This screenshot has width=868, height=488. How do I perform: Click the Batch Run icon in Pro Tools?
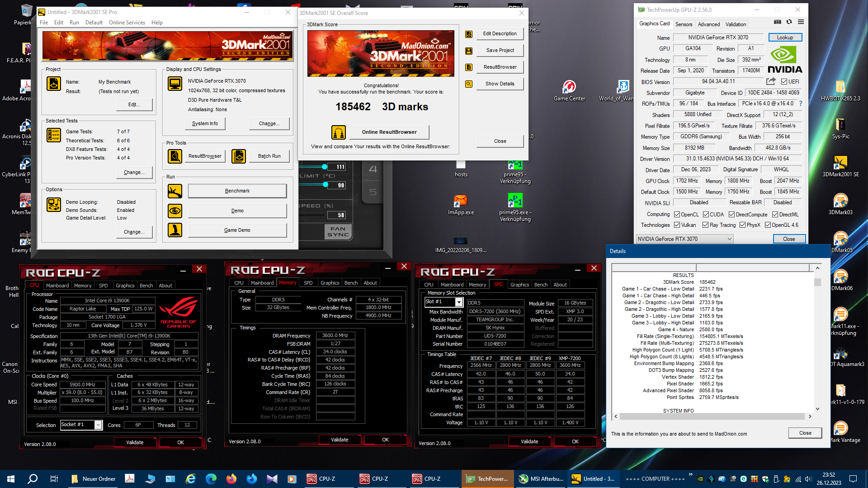[238, 156]
